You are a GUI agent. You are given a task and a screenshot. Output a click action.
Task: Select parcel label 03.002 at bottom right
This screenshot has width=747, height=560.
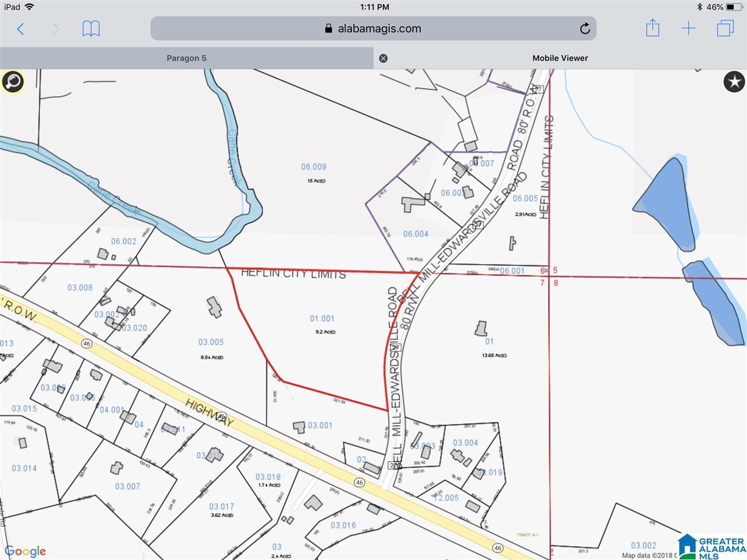tap(643, 545)
